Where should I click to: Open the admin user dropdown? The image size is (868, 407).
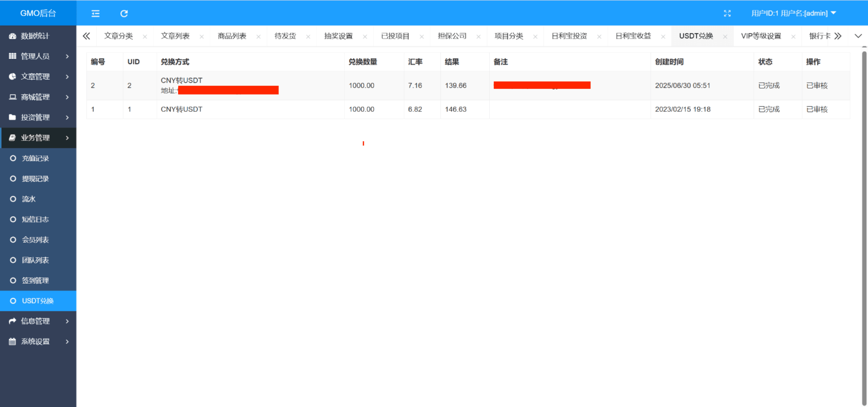(x=793, y=13)
